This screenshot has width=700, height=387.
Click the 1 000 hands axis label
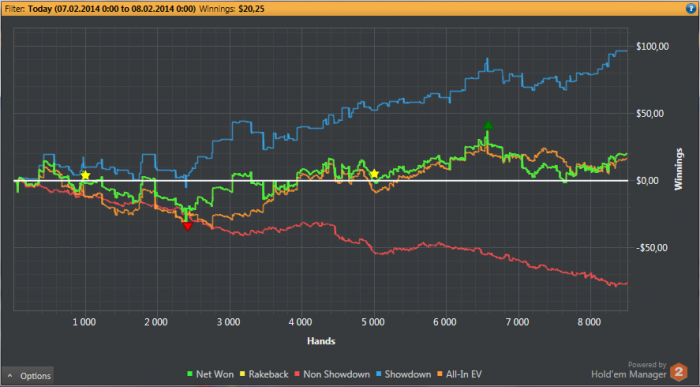point(84,322)
